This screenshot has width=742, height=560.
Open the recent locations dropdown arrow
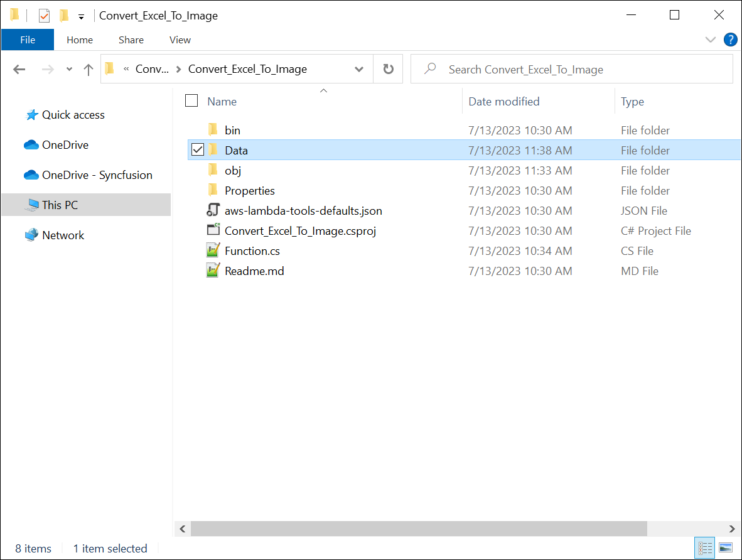[x=69, y=70]
